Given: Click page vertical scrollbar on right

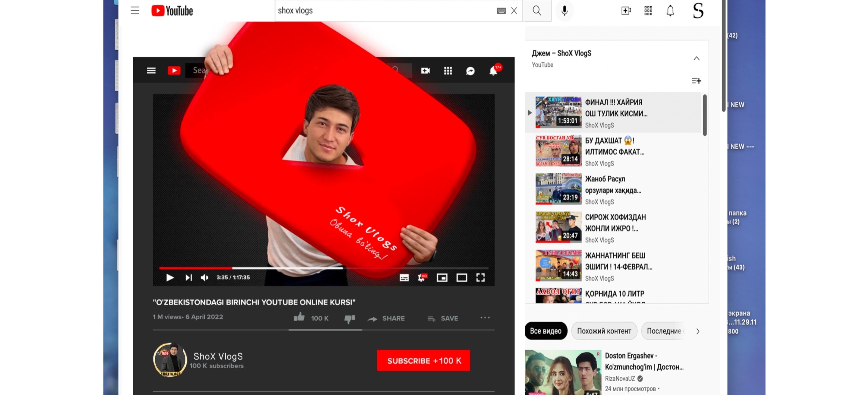Looking at the screenshot, I should 723,55.
